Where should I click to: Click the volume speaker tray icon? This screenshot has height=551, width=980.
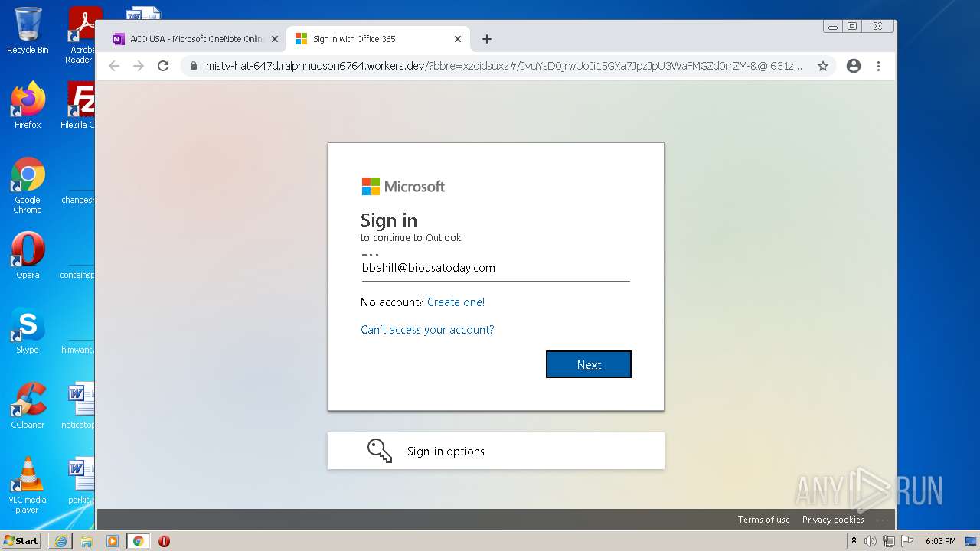pos(871,541)
